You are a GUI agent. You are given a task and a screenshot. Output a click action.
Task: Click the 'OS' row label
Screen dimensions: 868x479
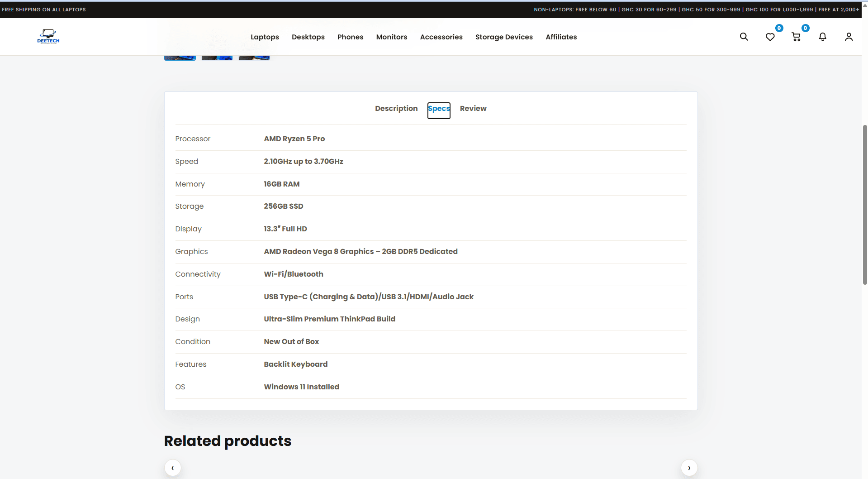[180, 387]
